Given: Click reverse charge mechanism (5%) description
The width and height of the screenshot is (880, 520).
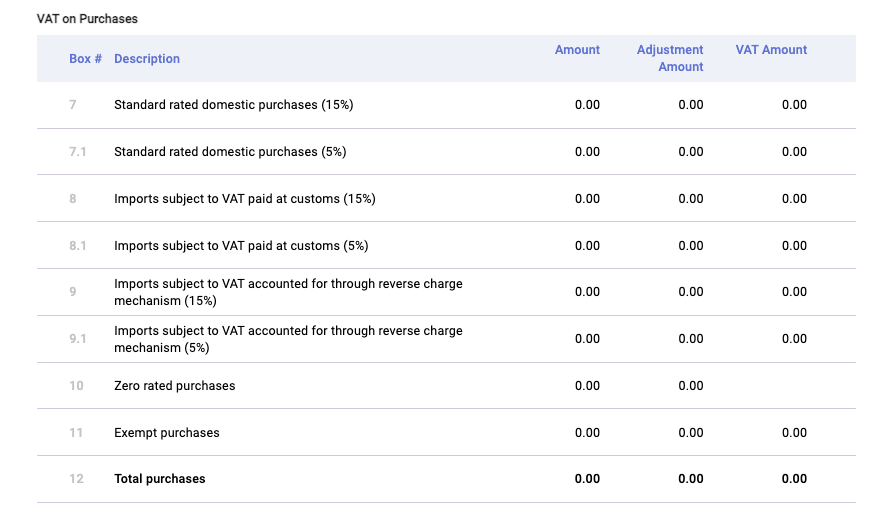Looking at the screenshot, I should point(288,339).
